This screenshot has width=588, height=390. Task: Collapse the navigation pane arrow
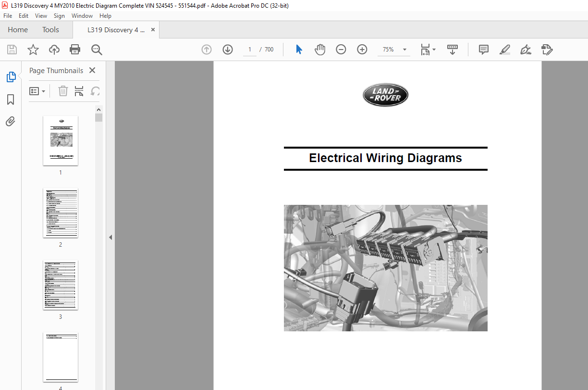[110, 237]
